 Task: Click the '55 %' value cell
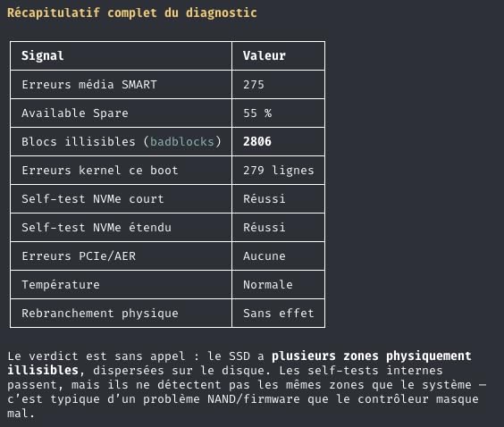(278, 113)
